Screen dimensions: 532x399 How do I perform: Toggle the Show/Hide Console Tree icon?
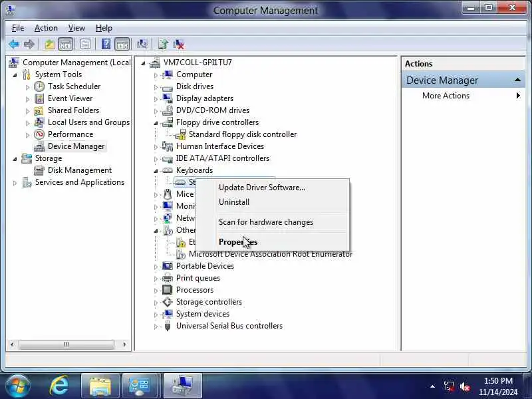(65, 44)
